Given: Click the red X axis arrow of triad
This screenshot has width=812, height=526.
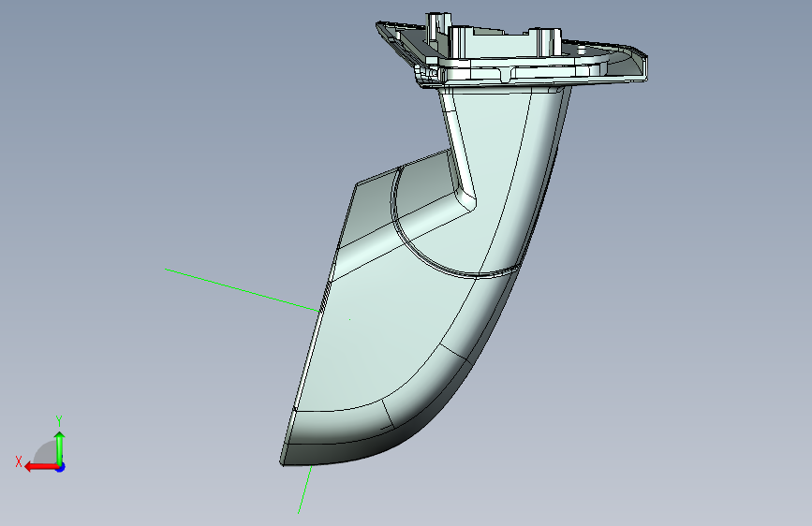Looking at the screenshot, I should (41, 467).
